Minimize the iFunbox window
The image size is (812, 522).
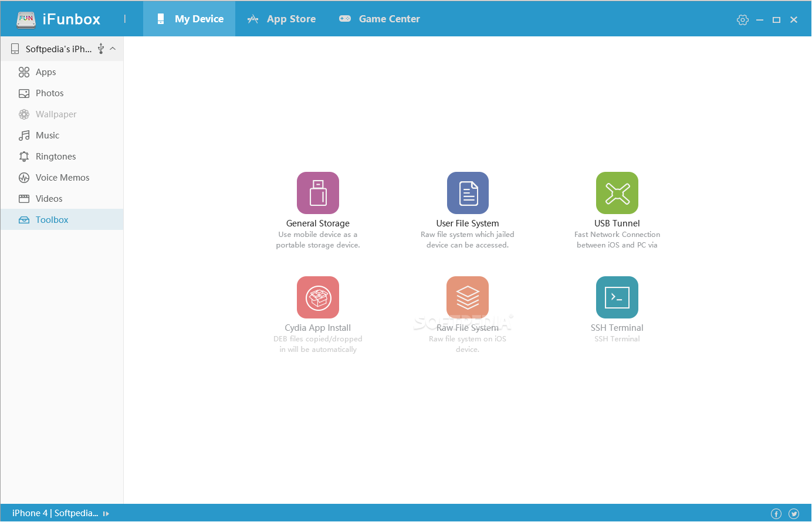(x=760, y=20)
